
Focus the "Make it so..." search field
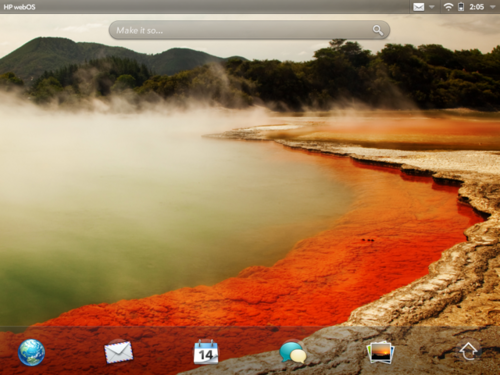tap(249, 30)
